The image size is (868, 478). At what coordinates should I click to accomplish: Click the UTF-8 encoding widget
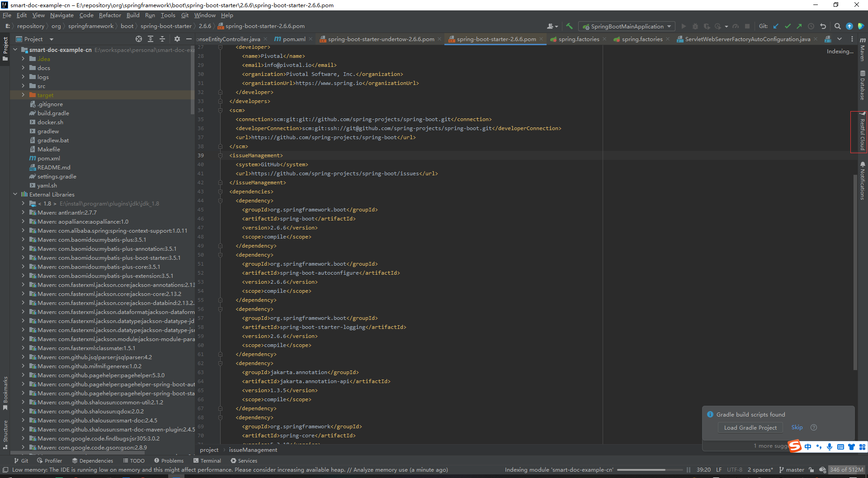[x=735, y=470]
